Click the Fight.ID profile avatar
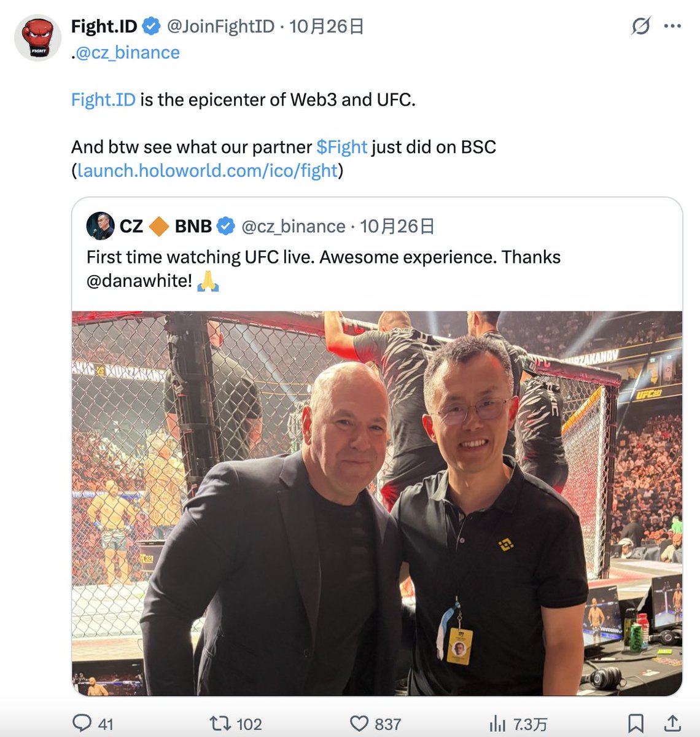Image resolution: width=700 pixels, height=737 pixels. point(38,38)
